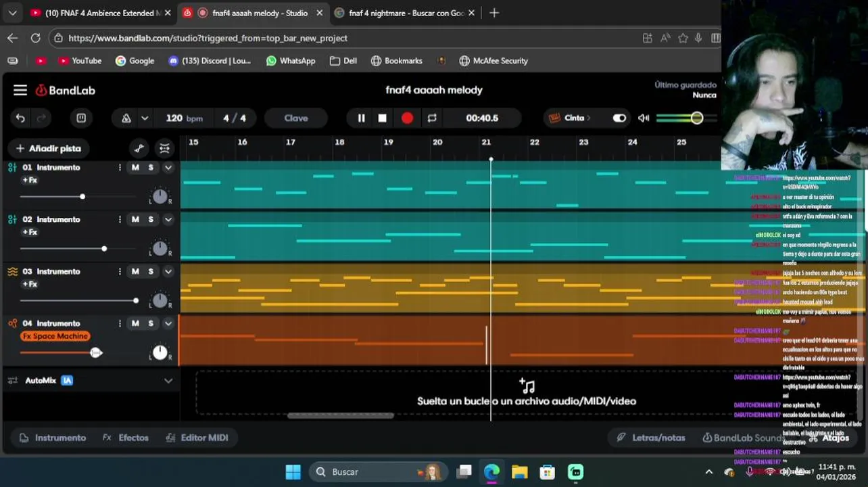The height and width of the screenshot is (487, 868).
Task: Open the BandLab Sounds panel
Action: pos(744,438)
